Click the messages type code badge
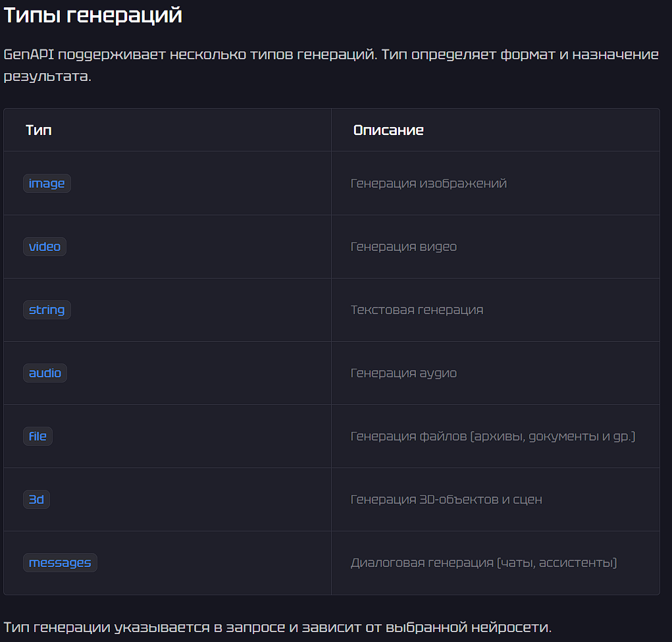This screenshot has width=672, height=642. click(x=60, y=563)
